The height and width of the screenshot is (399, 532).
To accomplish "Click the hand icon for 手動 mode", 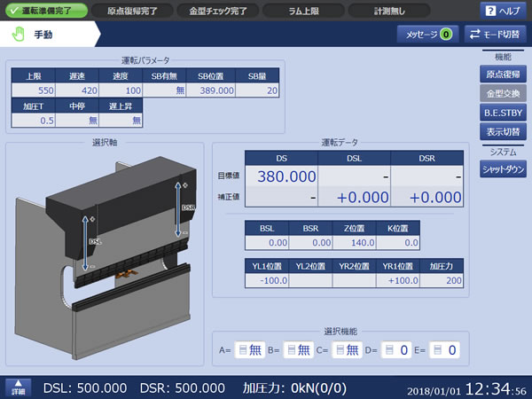I will [20, 35].
